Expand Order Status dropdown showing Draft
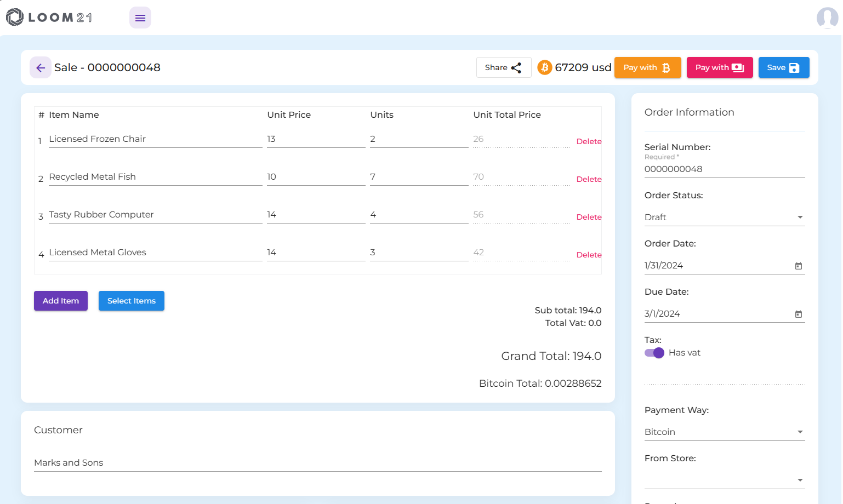This screenshot has height=504, width=843. [x=725, y=217]
